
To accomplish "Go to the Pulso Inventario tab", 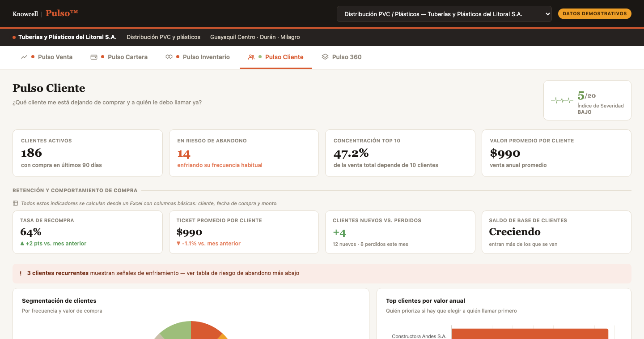I will (x=198, y=57).
